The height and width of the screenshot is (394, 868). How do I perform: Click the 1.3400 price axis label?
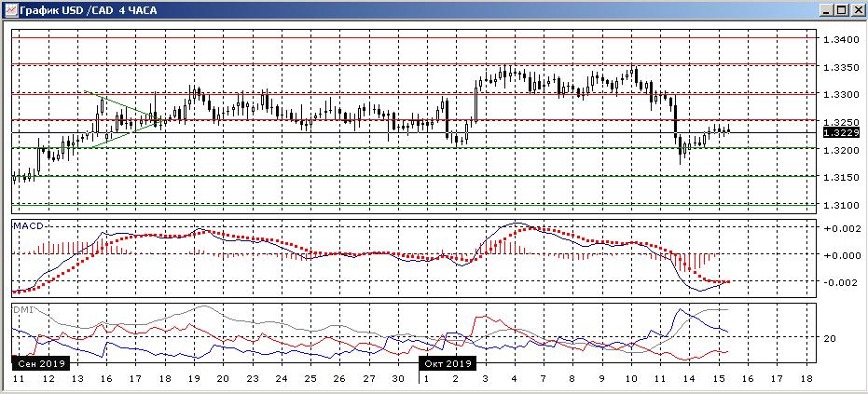(x=840, y=39)
